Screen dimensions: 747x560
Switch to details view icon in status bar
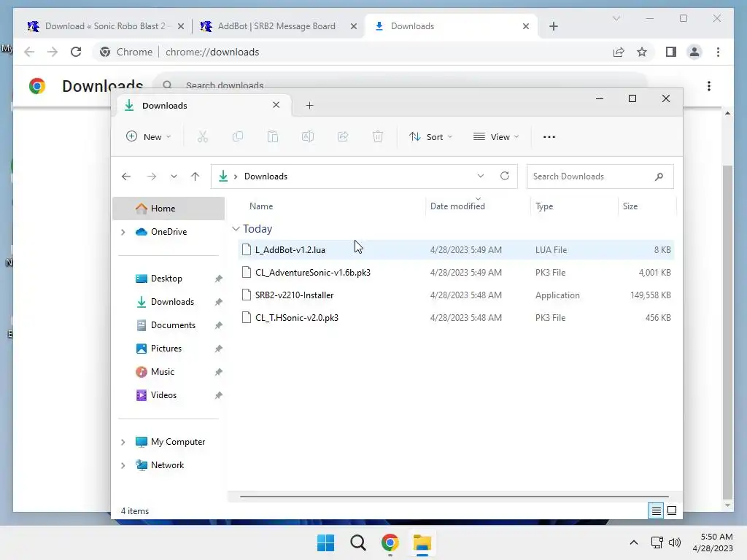tap(656, 511)
